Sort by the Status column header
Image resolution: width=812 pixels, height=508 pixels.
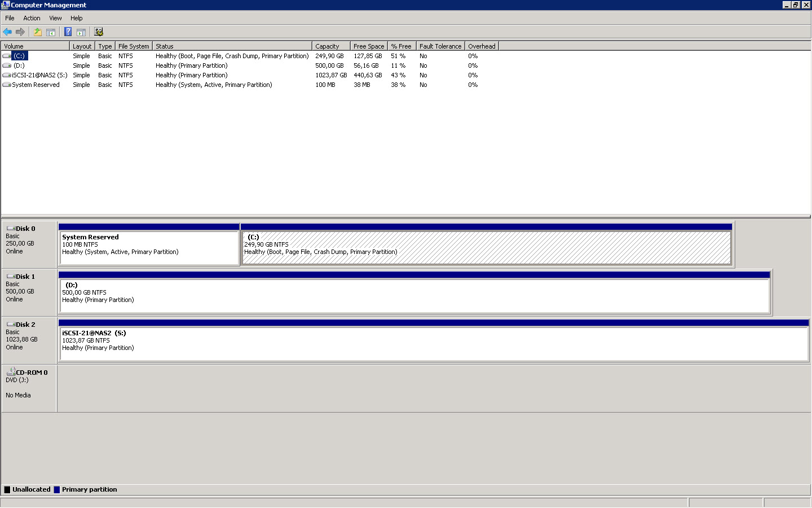point(232,46)
